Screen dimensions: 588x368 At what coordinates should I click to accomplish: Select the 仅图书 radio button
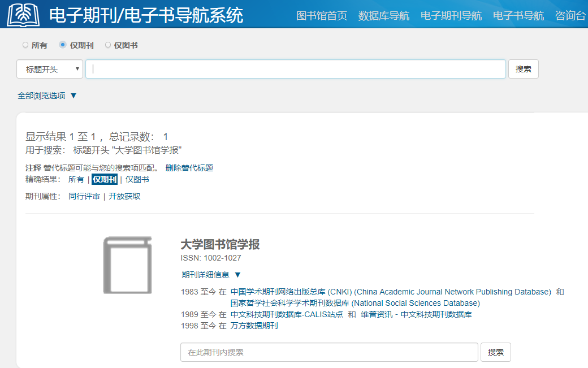point(108,45)
